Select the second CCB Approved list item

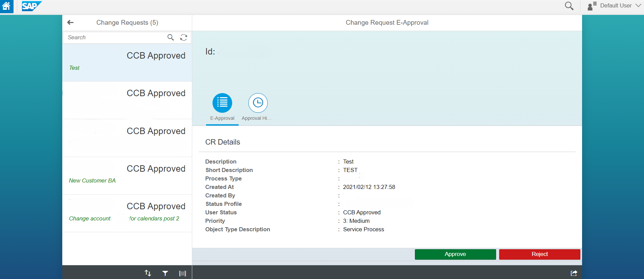coord(127,100)
